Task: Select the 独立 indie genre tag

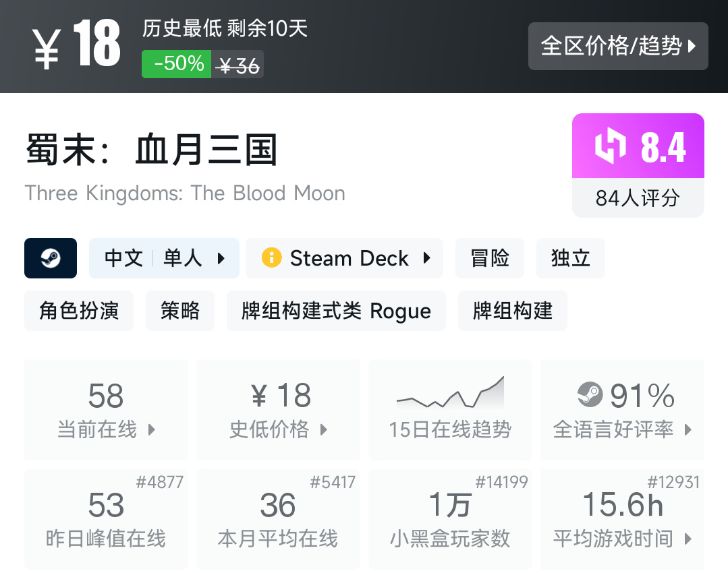Action: click(x=570, y=258)
